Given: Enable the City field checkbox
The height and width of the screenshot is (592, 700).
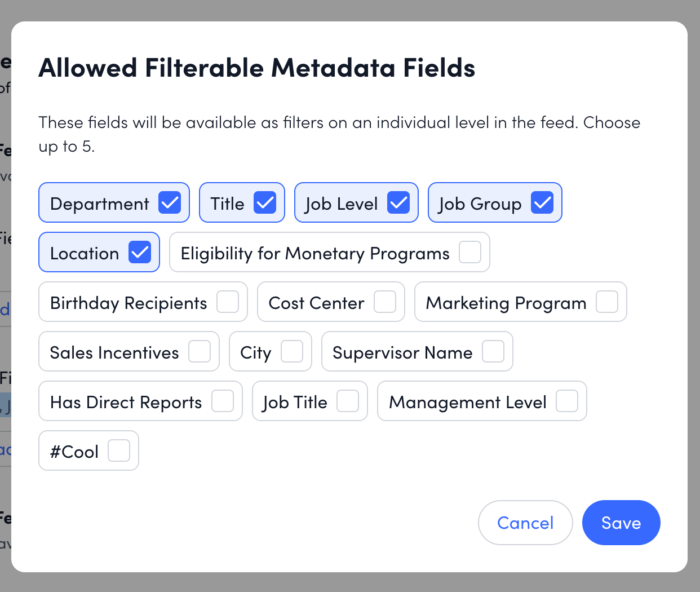Looking at the screenshot, I should point(292,351).
